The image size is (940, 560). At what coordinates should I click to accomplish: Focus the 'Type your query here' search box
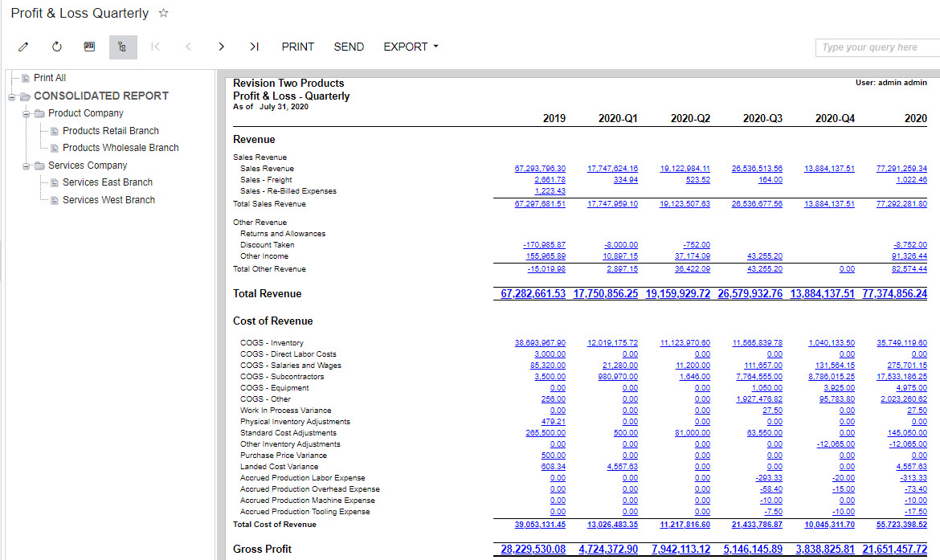(876, 47)
